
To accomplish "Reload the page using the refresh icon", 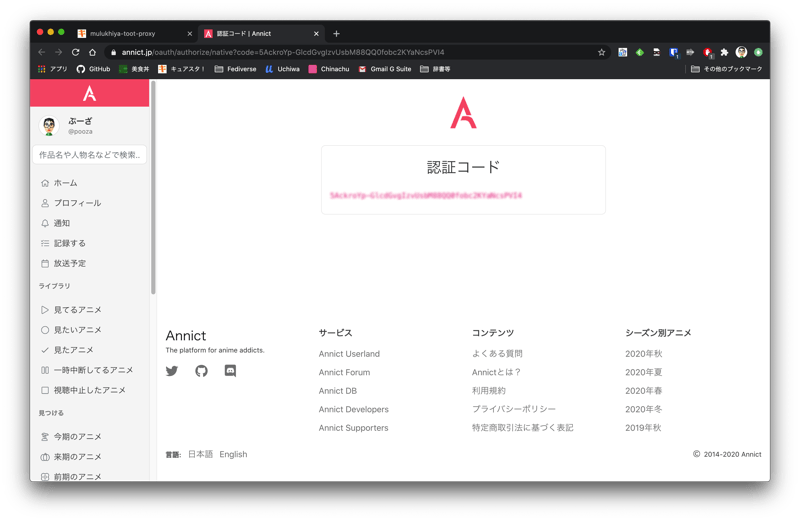I will click(75, 52).
